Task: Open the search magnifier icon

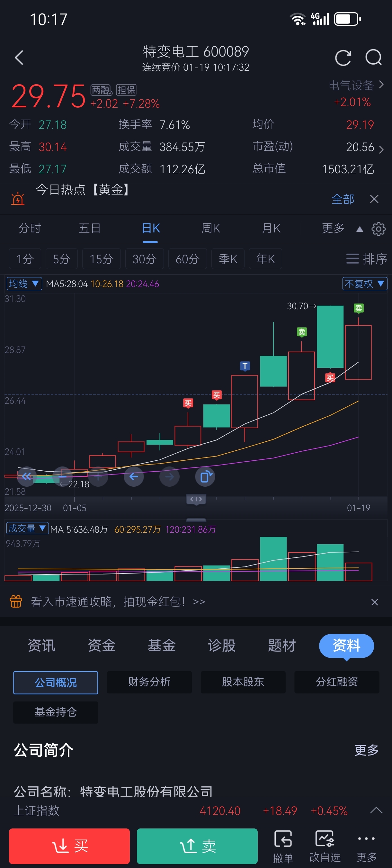Action: tap(374, 58)
